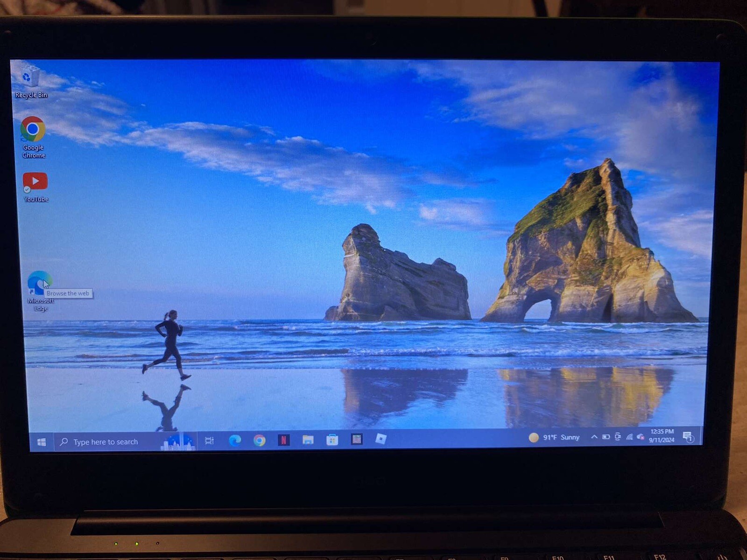This screenshot has width=747, height=560.
Task: Open the Action Center notifications
Action: tap(688, 437)
